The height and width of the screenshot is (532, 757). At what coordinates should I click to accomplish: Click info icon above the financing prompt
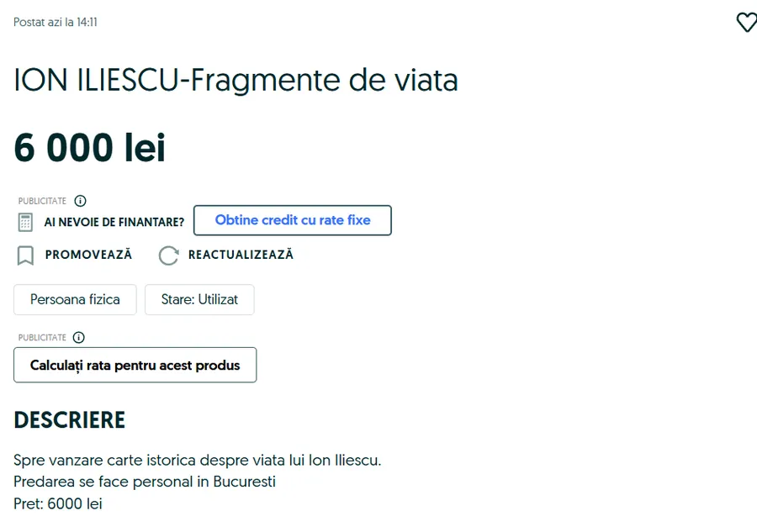[x=80, y=201]
